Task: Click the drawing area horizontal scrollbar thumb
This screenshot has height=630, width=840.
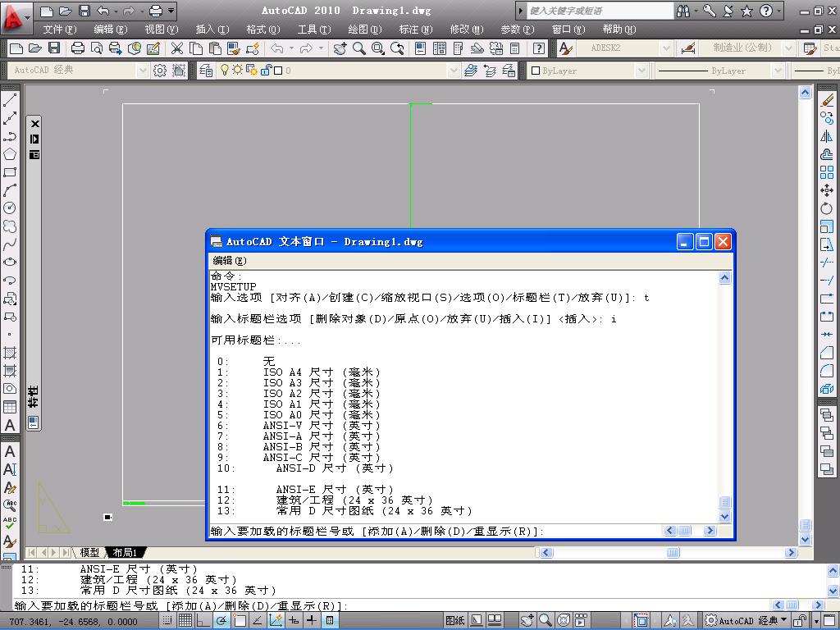Action: click(x=673, y=552)
